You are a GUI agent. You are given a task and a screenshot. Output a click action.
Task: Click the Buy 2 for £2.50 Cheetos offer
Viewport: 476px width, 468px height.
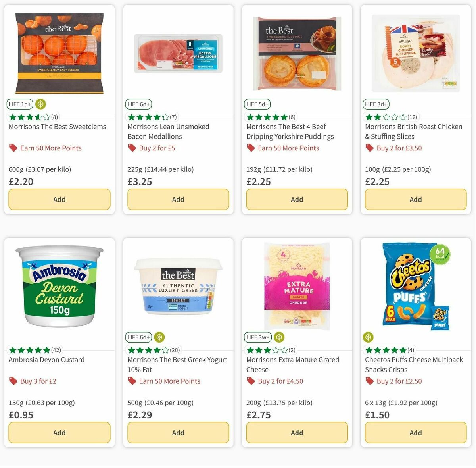coord(398,381)
